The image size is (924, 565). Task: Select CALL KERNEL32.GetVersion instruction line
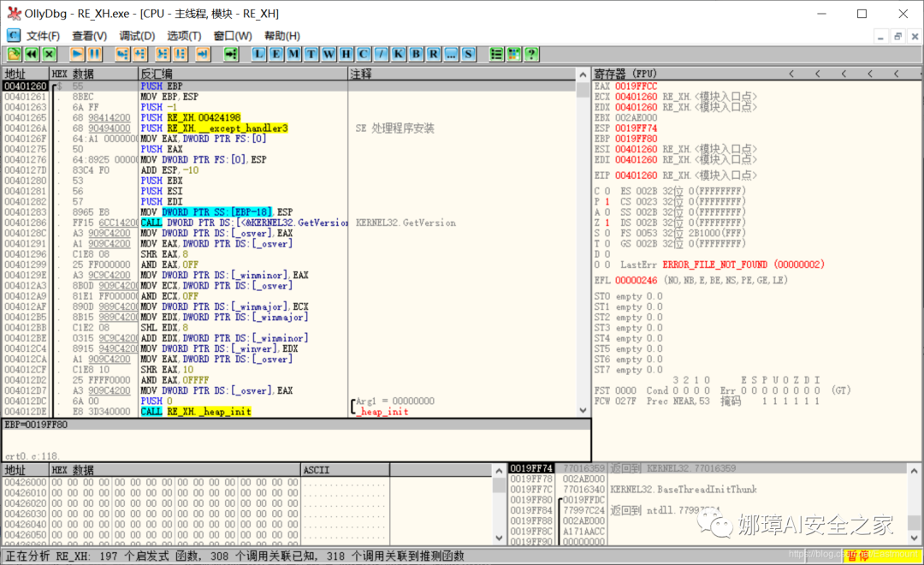coord(289,223)
